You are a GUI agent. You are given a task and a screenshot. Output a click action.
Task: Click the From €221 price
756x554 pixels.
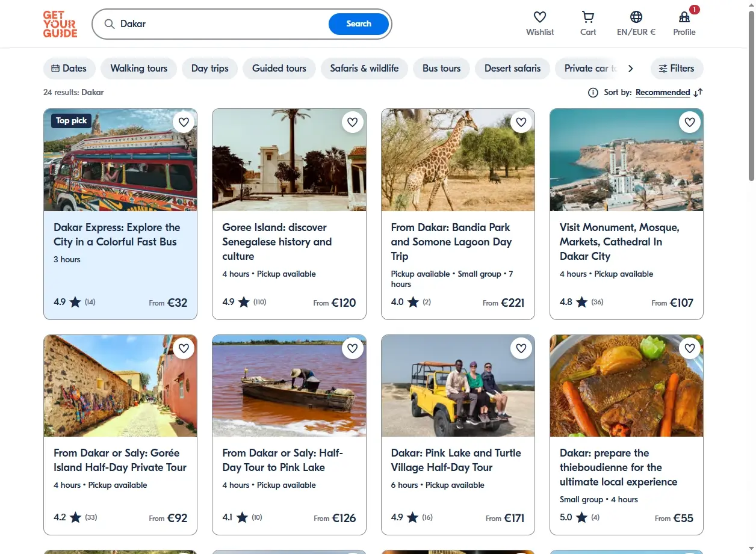[504, 303]
